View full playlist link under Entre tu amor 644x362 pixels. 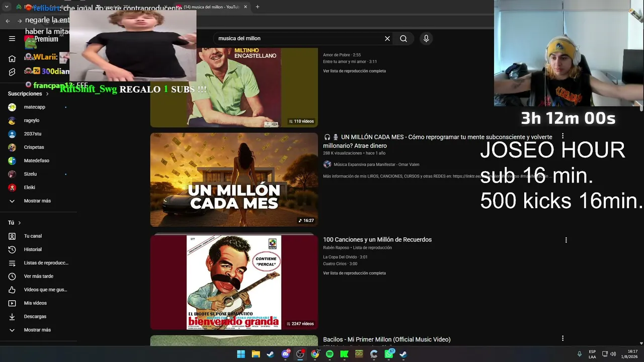354,71
